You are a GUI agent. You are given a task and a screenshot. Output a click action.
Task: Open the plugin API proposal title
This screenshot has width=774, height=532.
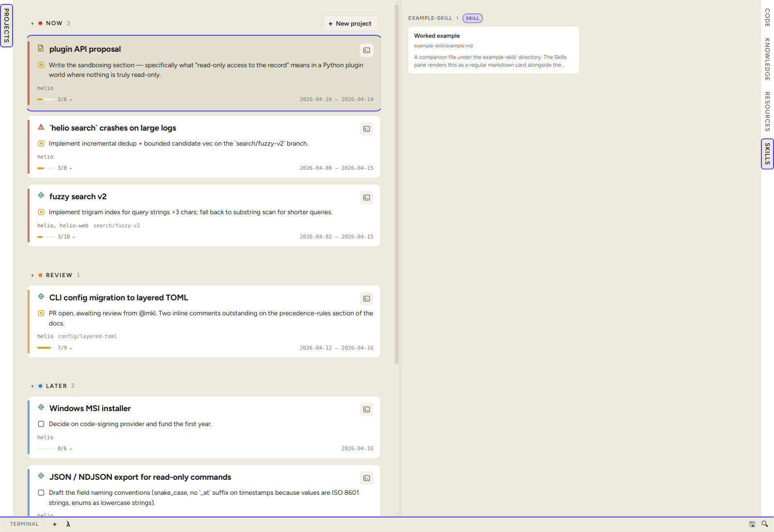coord(85,49)
